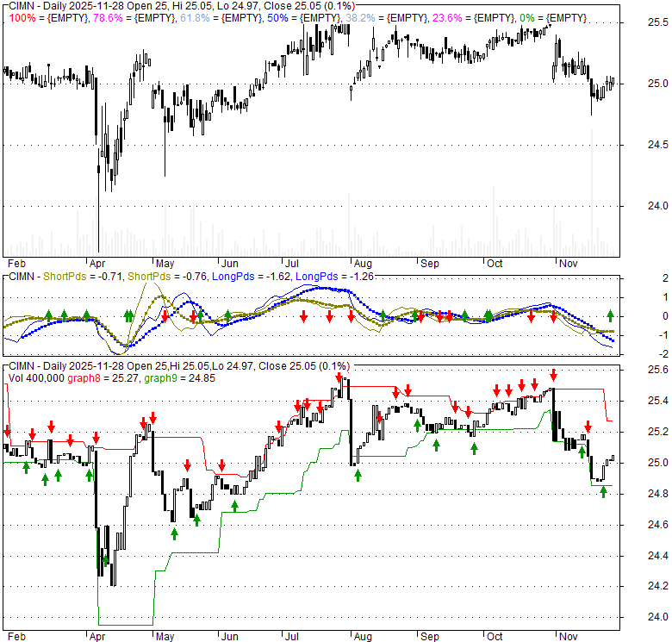The width and height of the screenshot is (672, 642).
Task: Click the first 'ShortPds = -0.71' indicator label
Action: (83, 277)
